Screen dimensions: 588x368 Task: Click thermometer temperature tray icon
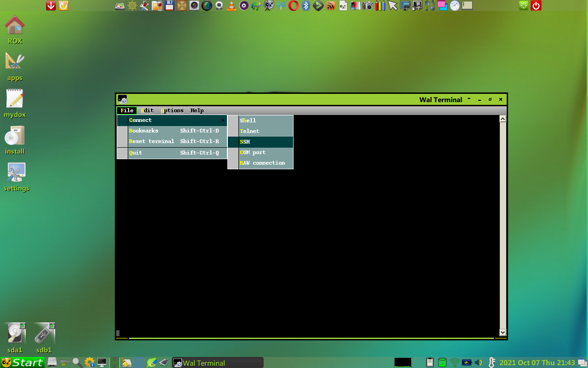(x=492, y=362)
